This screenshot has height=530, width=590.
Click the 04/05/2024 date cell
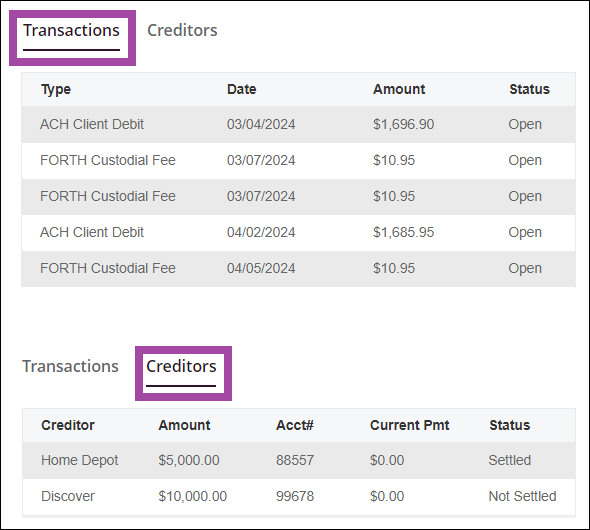coord(261,268)
